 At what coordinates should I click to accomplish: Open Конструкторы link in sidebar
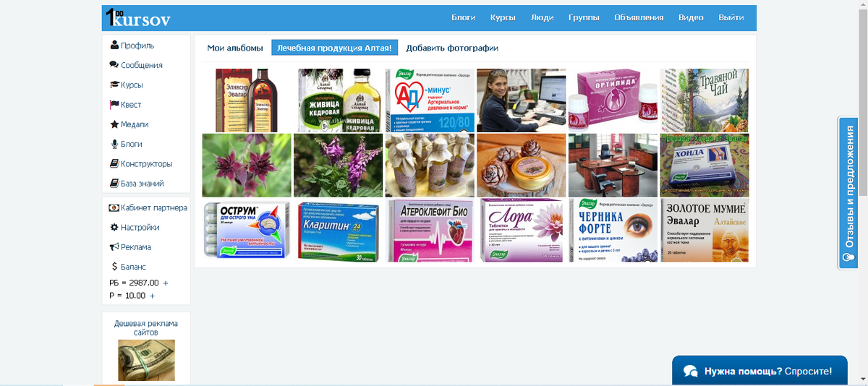click(x=147, y=164)
